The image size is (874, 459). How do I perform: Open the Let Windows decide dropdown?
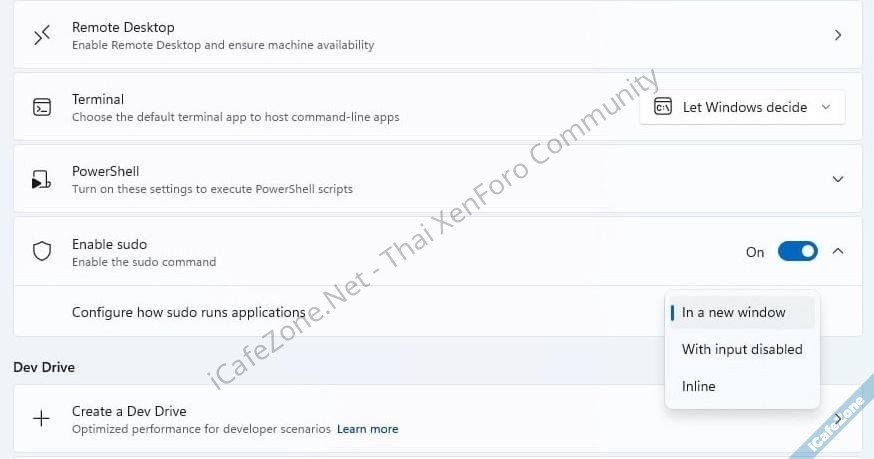click(x=742, y=107)
